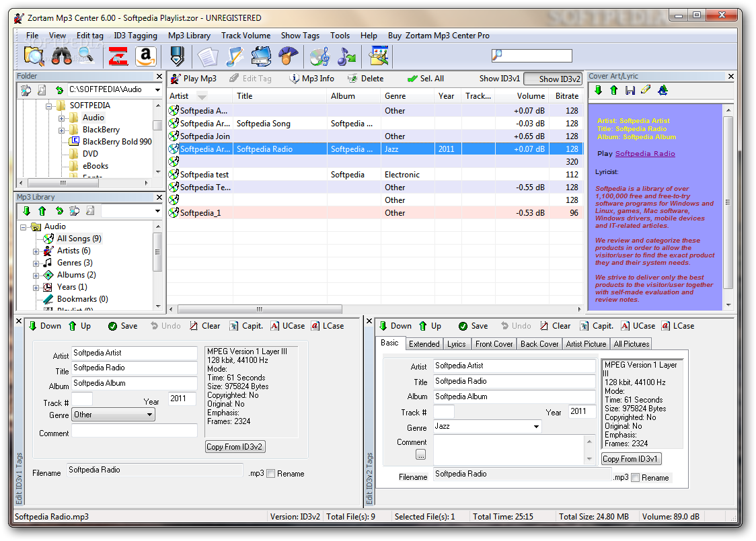Click the binoculars find icon
756x541 pixels.
pyautogui.click(x=61, y=56)
